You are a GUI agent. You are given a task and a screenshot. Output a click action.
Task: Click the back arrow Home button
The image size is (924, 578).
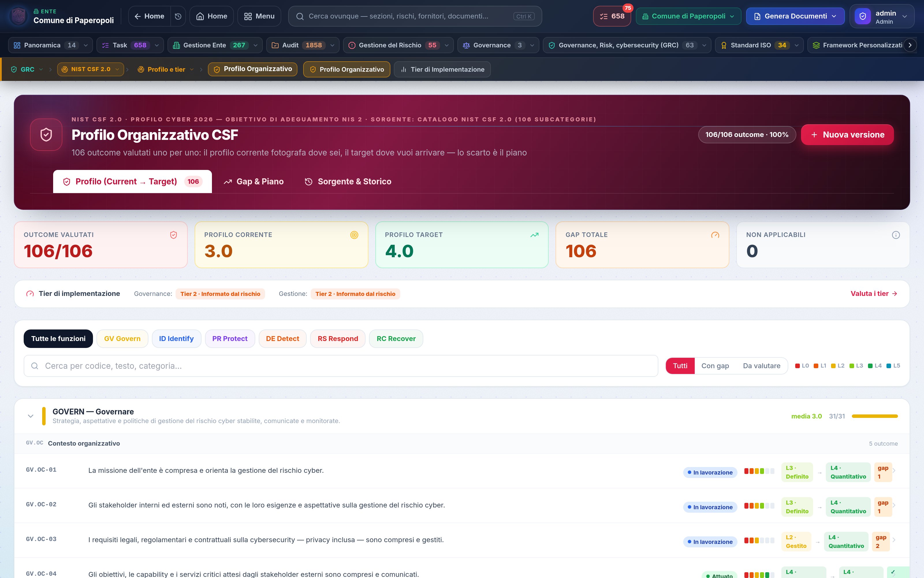(149, 16)
